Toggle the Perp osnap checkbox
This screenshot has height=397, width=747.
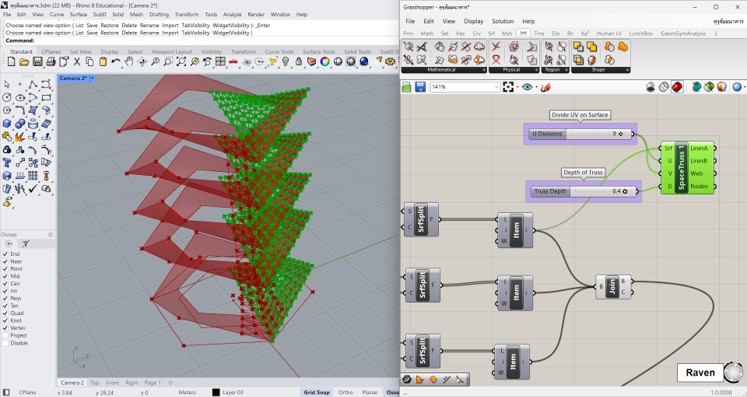(x=5, y=298)
